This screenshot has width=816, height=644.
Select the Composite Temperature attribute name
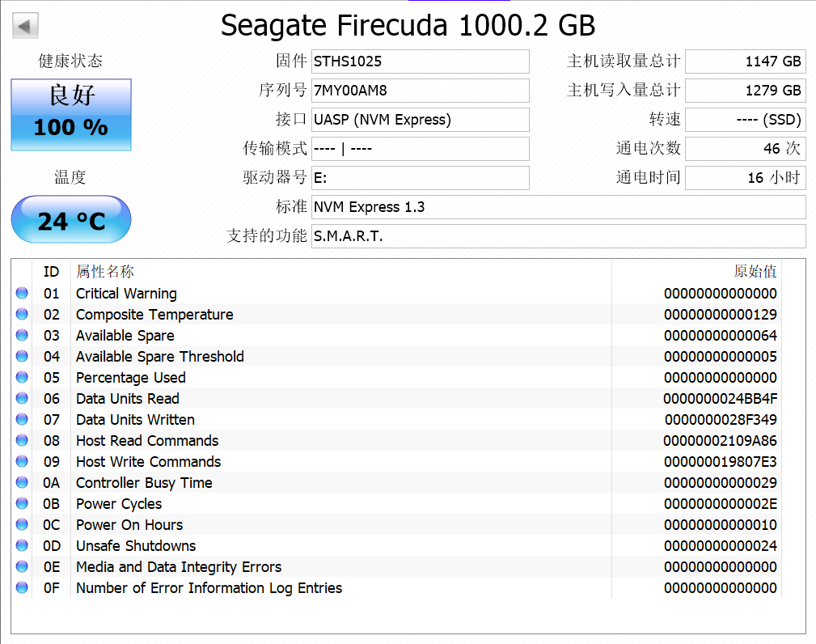154,315
